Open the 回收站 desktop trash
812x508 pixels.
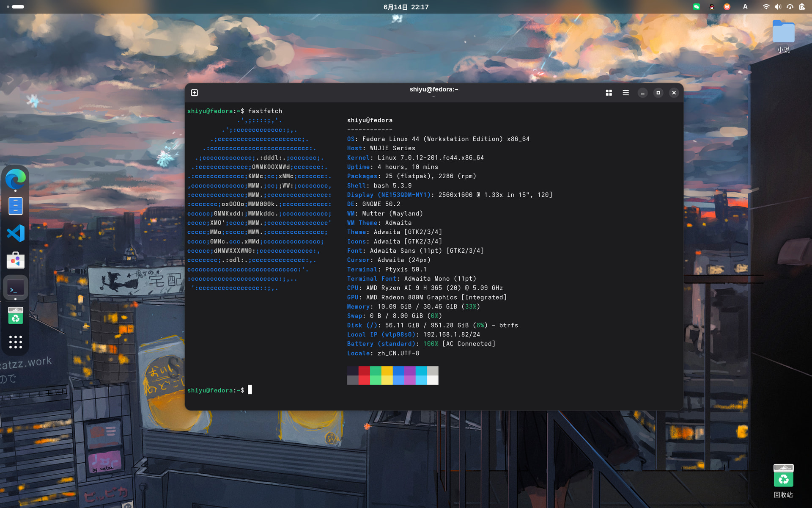[x=783, y=481]
